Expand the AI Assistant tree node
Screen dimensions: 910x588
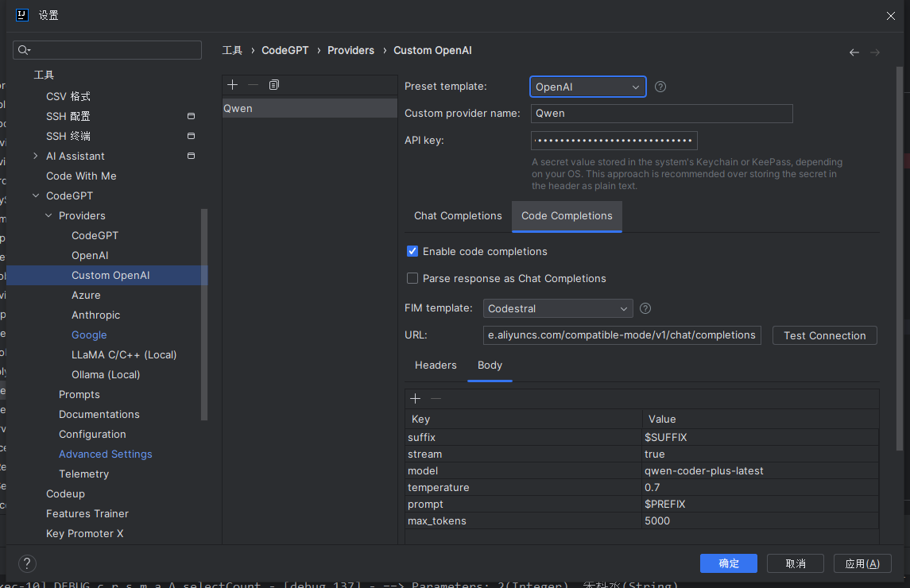pos(35,156)
